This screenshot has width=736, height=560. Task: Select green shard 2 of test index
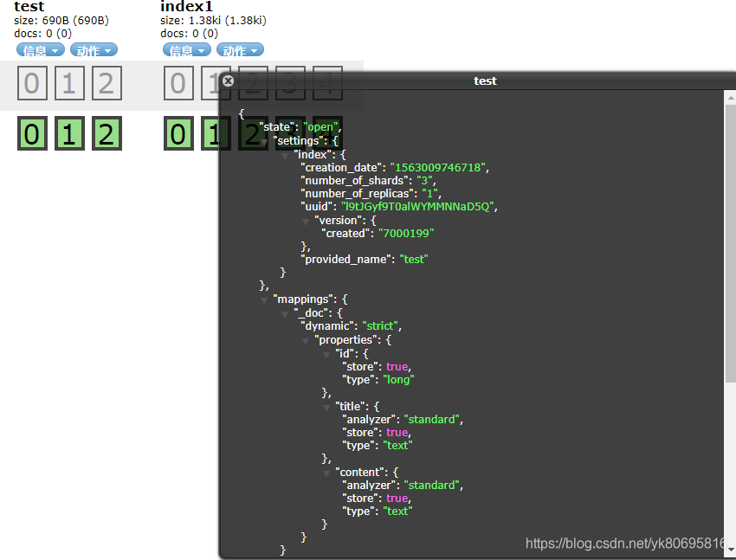pos(107,133)
